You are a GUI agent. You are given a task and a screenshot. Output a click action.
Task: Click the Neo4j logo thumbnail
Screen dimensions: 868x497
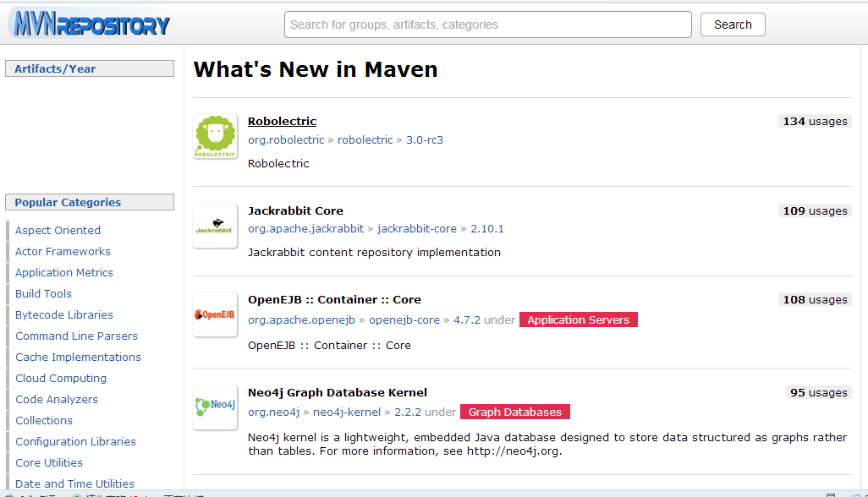pos(216,407)
